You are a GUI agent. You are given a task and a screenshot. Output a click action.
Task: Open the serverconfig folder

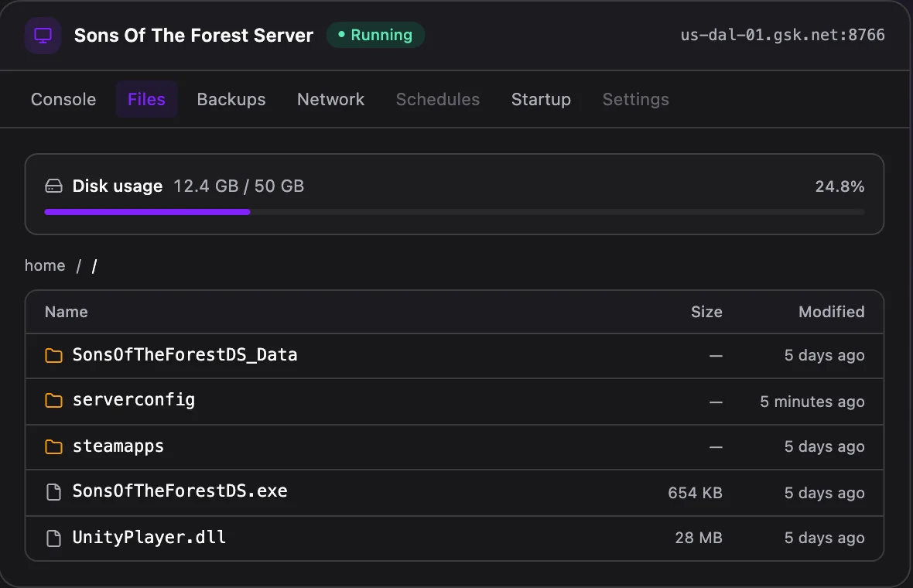[x=133, y=400]
